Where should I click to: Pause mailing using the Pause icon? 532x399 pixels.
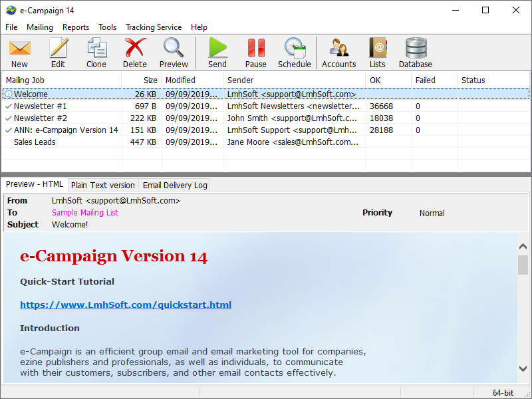(255, 53)
